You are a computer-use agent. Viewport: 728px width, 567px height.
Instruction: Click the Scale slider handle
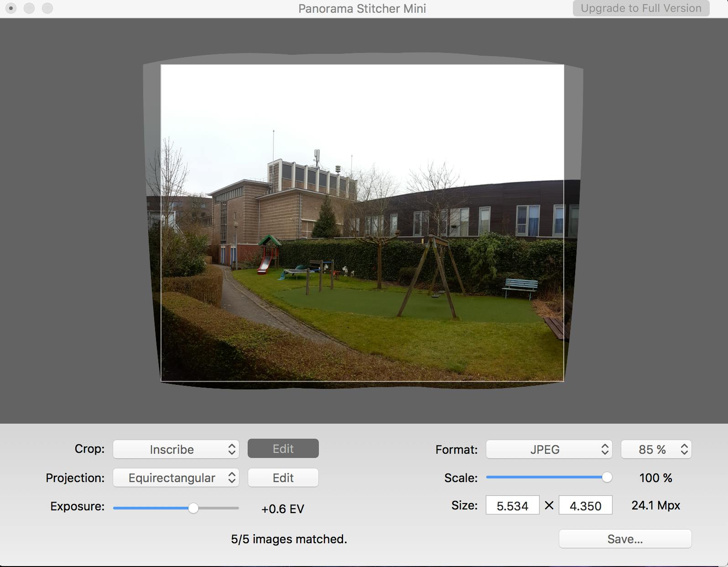coord(607,477)
